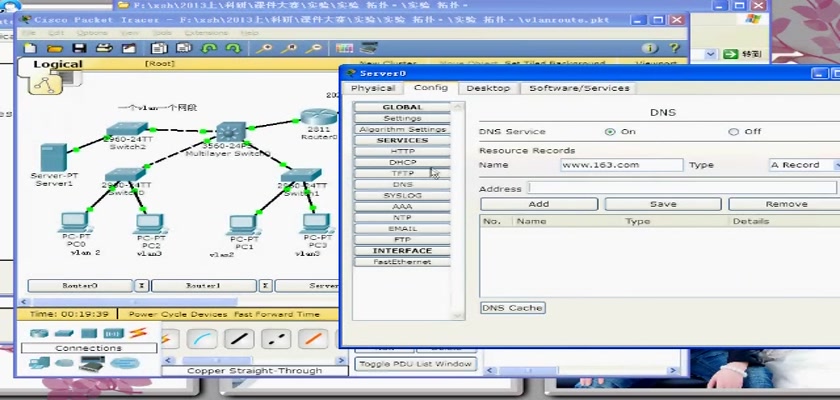Switch to the Desktop tab
The height and width of the screenshot is (400, 840).
click(488, 88)
